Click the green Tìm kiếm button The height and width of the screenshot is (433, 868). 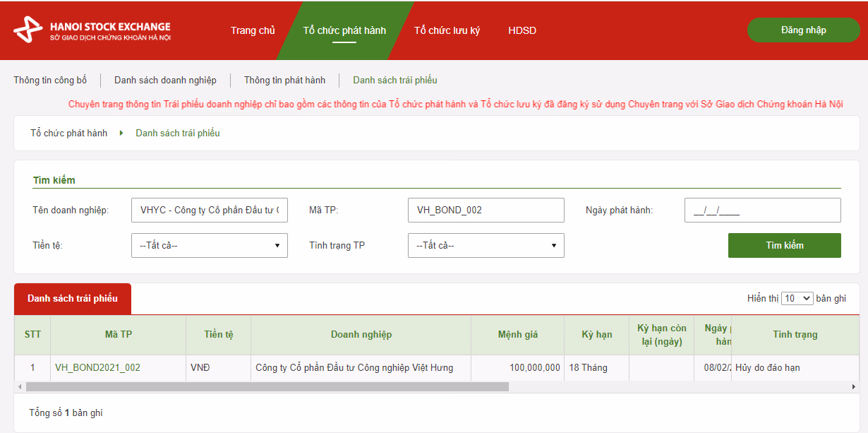pyautogui.click(x=784, y=245)
